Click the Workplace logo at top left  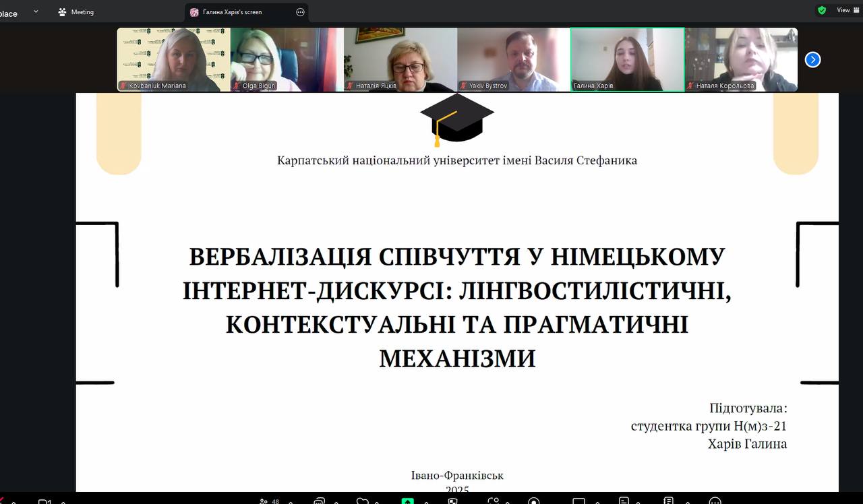pos(9,13)
